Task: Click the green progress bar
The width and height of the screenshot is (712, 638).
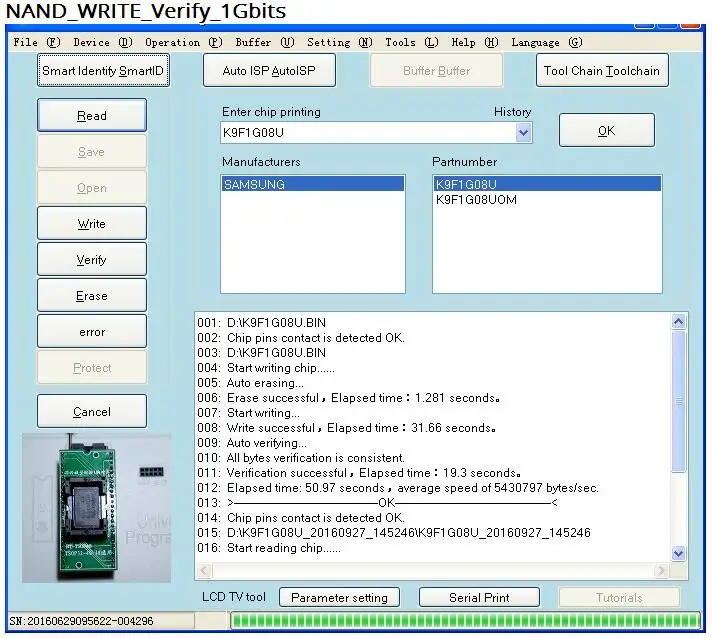Action: point(465,620)
